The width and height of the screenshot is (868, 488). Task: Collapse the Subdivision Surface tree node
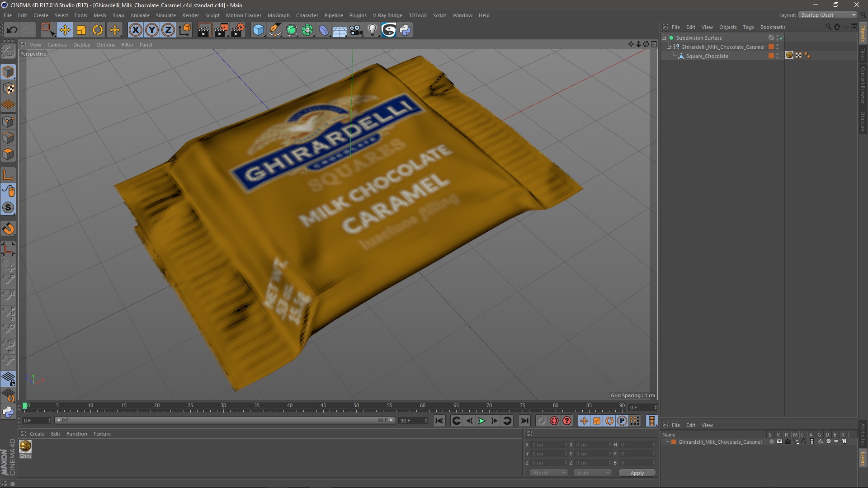click(664, 38)
